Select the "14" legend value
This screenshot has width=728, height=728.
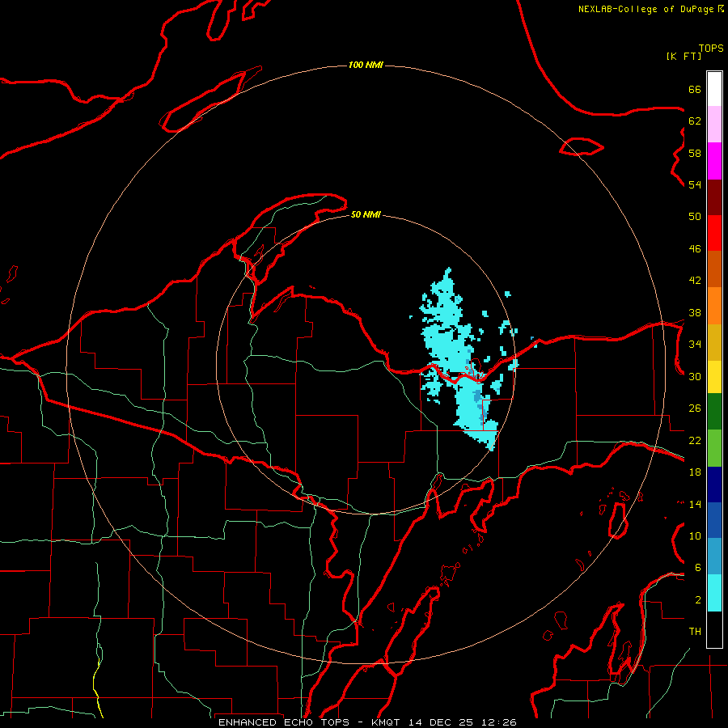pos(695,504)
